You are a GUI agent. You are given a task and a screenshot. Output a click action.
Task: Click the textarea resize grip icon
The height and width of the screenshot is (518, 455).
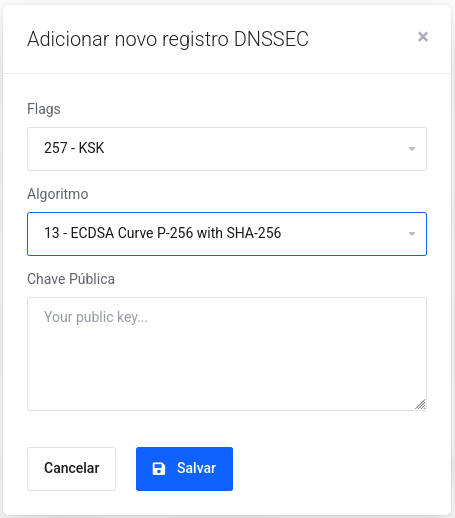click(420, 404)
